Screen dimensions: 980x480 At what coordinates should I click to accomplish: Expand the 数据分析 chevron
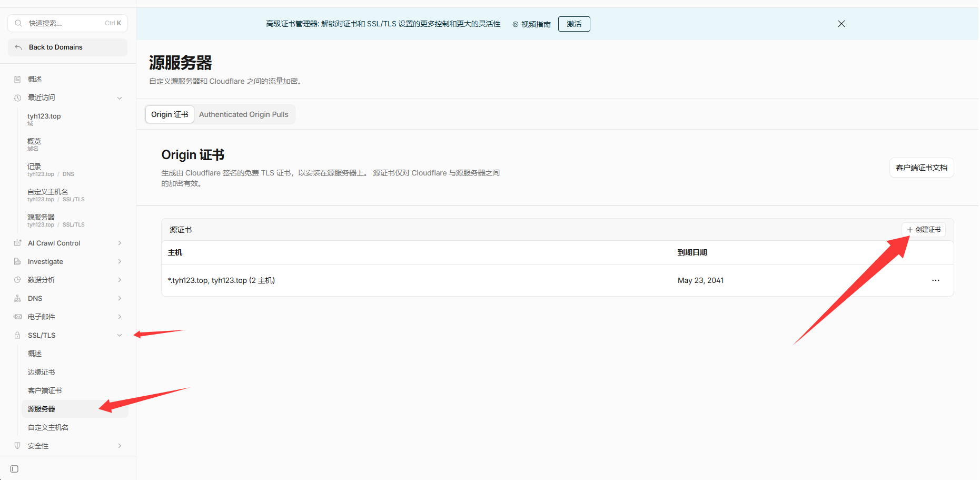tap(120, 280)
